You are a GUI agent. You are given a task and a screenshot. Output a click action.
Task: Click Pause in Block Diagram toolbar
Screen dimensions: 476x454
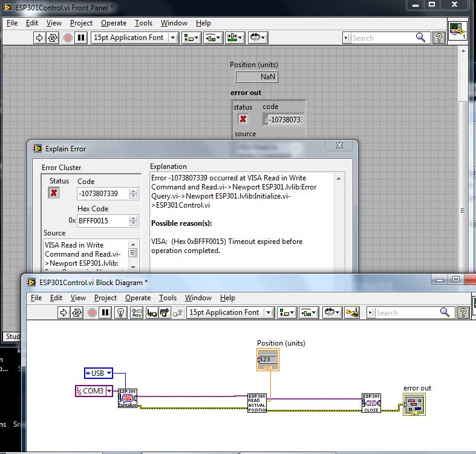pos(105,312)
